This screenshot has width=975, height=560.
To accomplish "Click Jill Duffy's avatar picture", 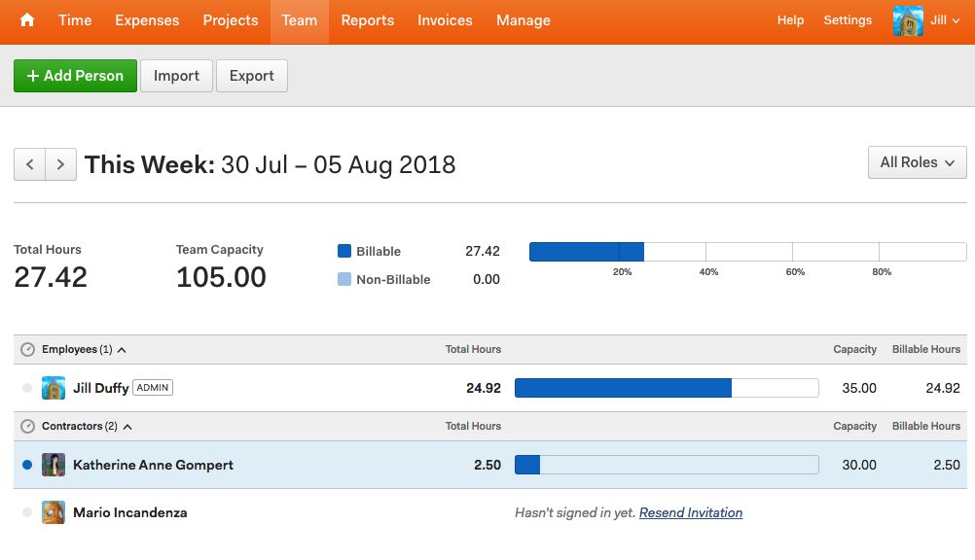I will tap(54, 388).
